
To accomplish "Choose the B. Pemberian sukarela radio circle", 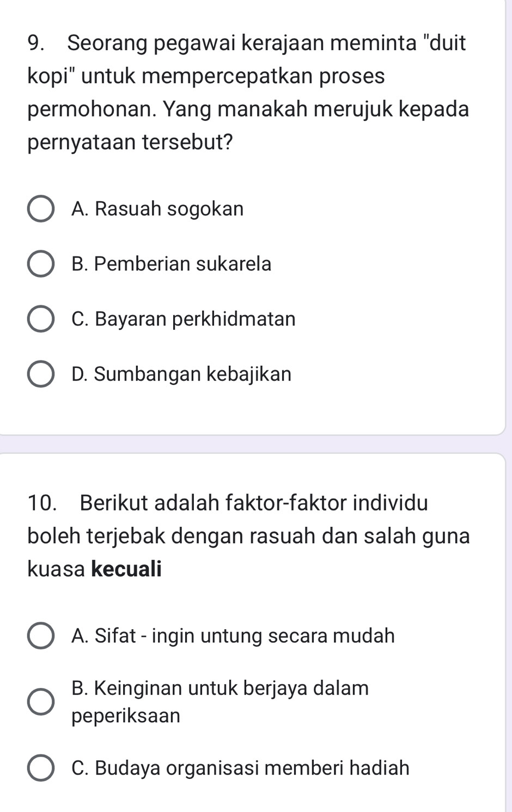I will coord(40,264).
